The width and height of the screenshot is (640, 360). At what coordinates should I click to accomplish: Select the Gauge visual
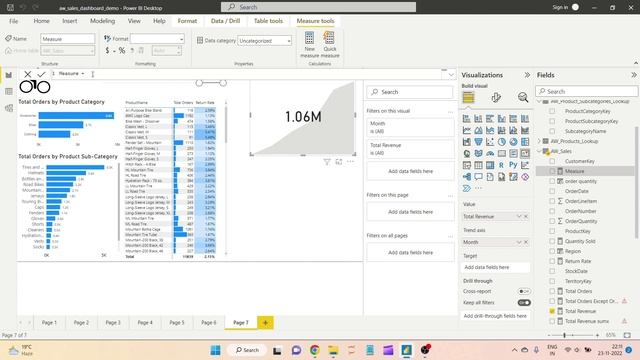coord(490,153)
